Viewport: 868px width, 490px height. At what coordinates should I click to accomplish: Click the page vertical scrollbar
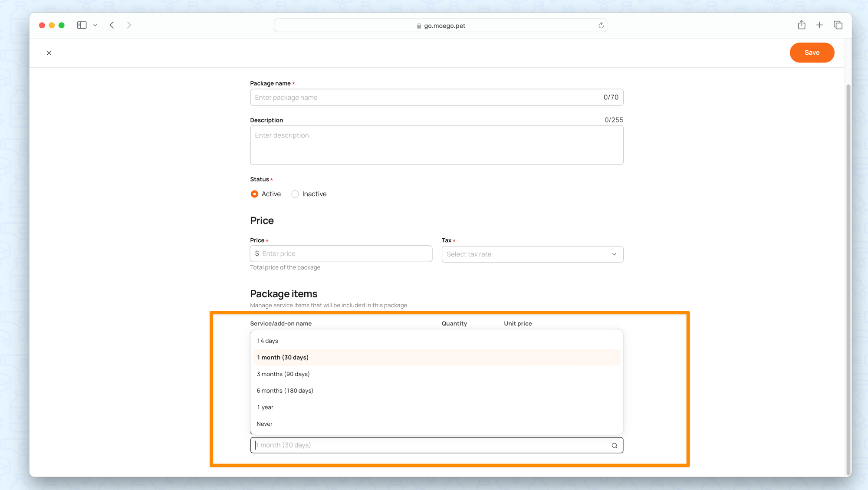point(848,278)
